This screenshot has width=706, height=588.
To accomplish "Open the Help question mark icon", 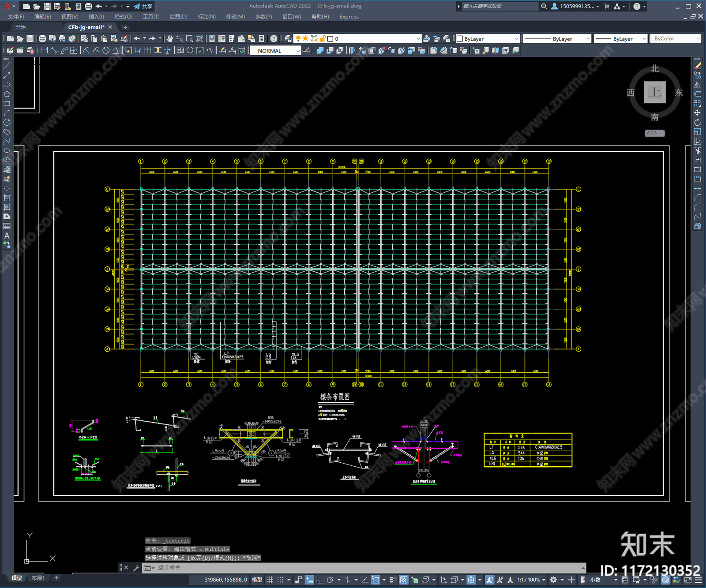I will tap(274, 39).
